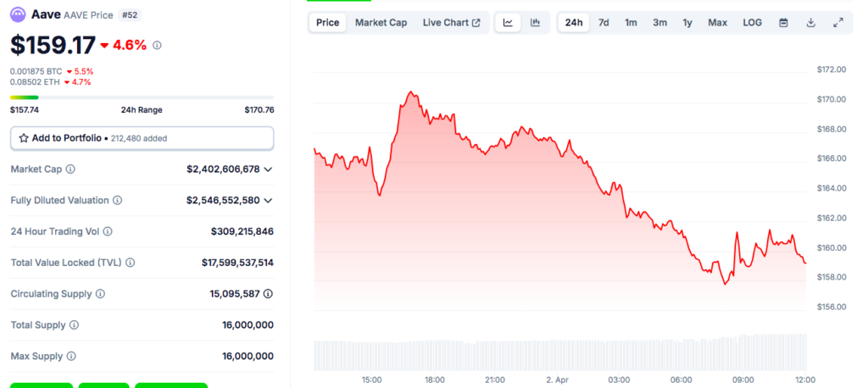Expand chart to fullscreen
The width and height of the screenshot is (868, 388).
point(838,23)
